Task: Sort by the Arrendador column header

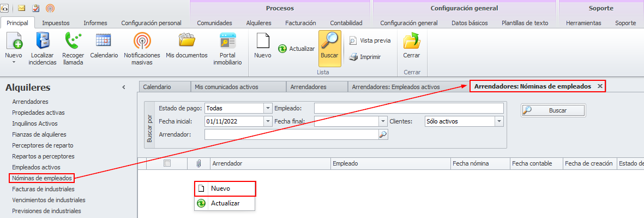Action: pos(270,163)
